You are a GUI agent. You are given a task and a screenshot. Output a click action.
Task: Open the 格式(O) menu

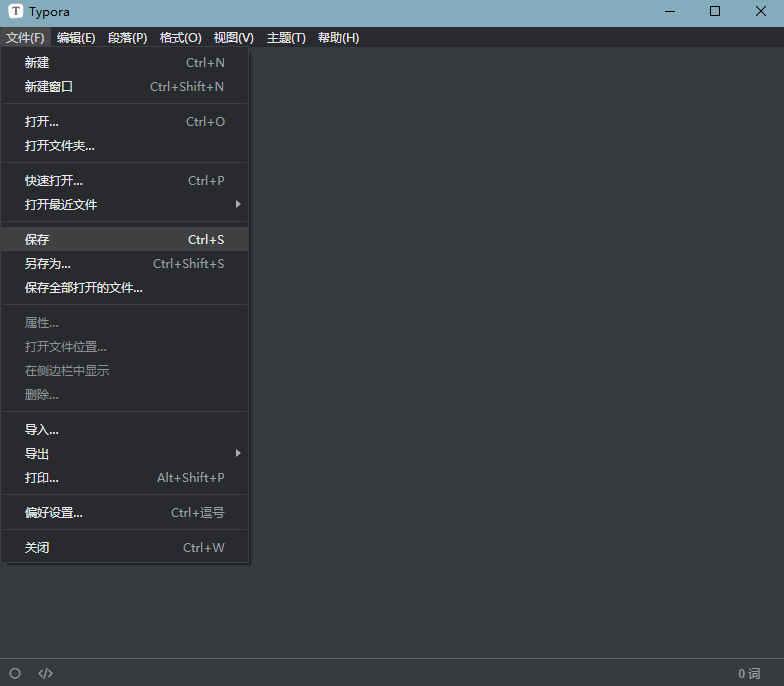pos(180,38)
